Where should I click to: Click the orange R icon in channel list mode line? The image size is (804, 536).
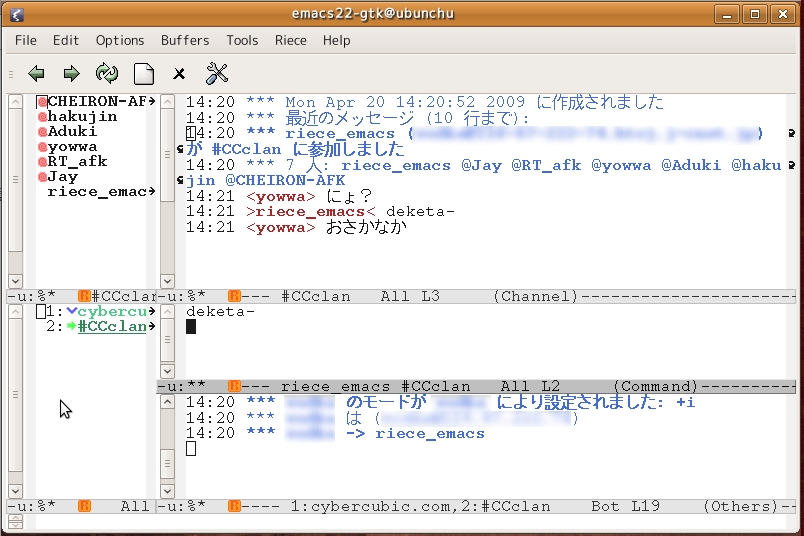point(84,506)
